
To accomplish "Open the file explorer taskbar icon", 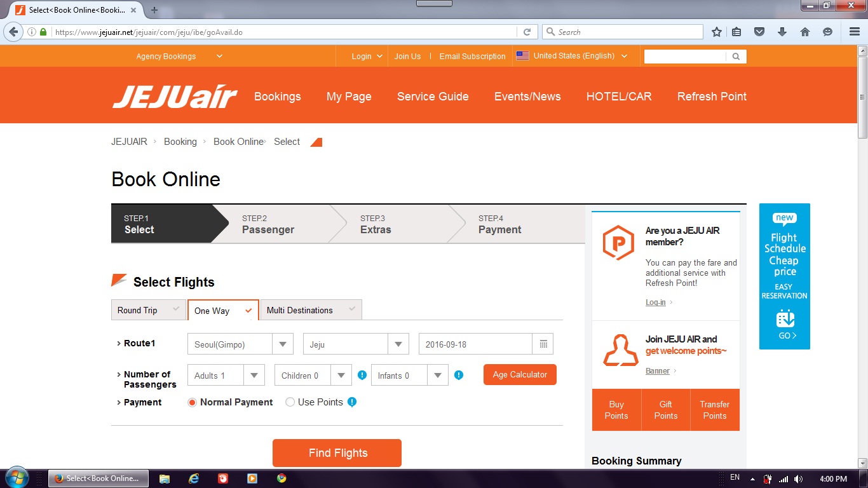I will 165,478.
